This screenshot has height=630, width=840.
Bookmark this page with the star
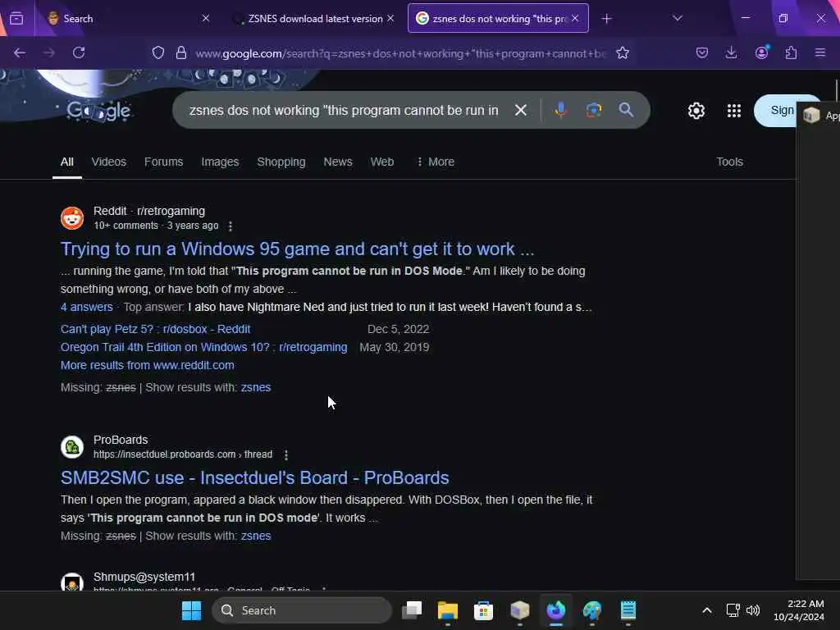click(x=623, y=52)
